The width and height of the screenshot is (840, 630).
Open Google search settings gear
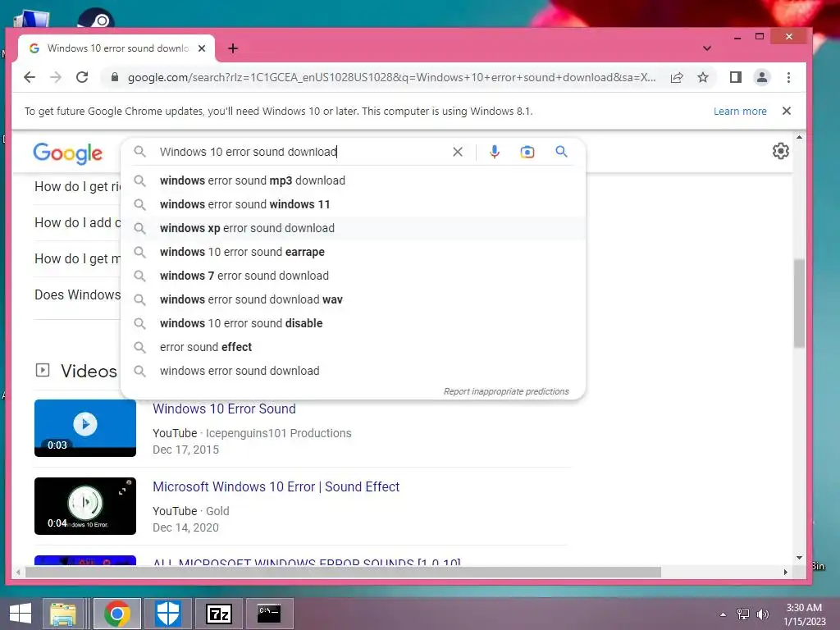[781, 151]
